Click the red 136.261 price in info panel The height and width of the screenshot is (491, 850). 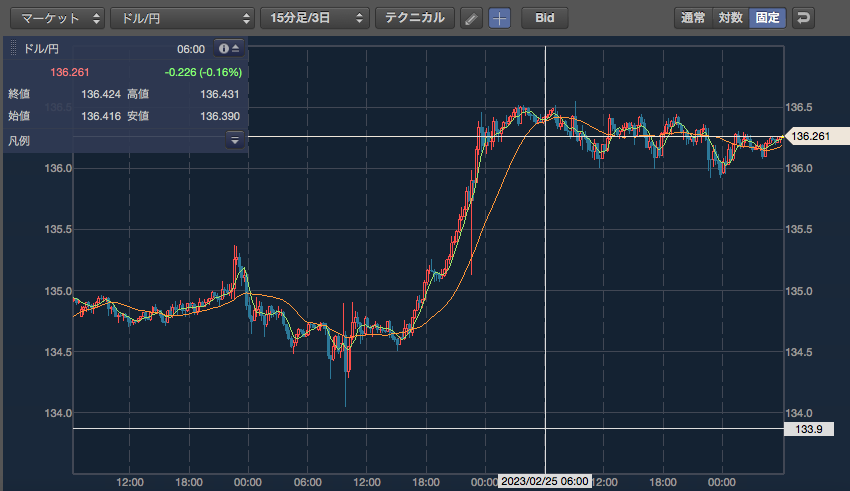pos(69,72)
